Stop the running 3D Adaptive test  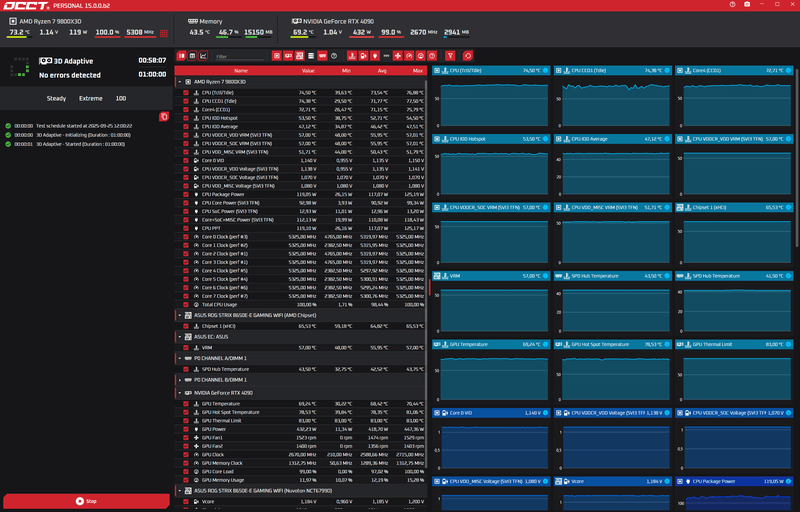tap(86, 501)
